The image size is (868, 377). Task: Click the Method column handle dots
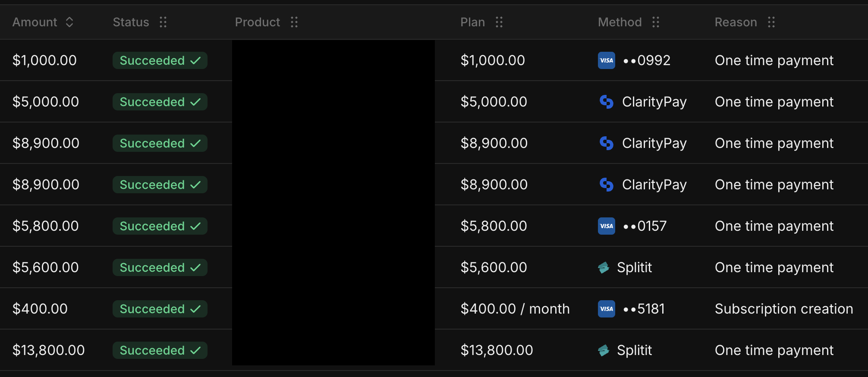pos(656,22)
